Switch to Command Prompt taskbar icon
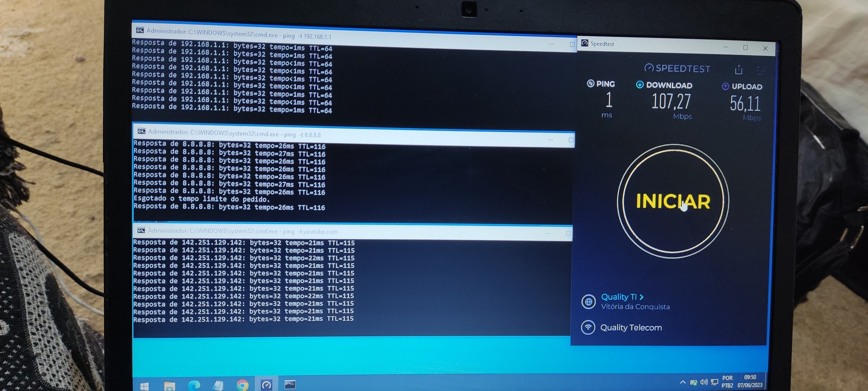The image size is (868, 391). 290,384
